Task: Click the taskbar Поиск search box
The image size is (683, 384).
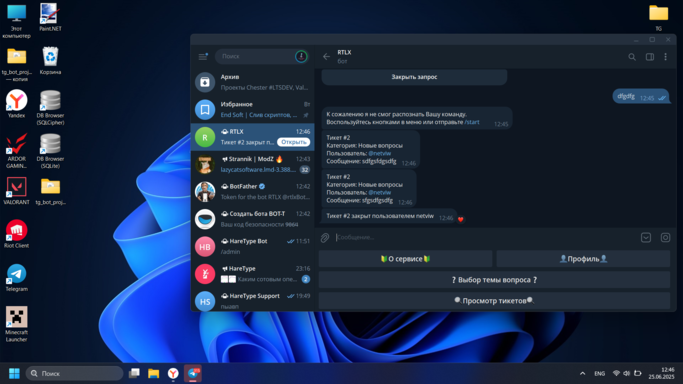Action: [x=74, y=374]
